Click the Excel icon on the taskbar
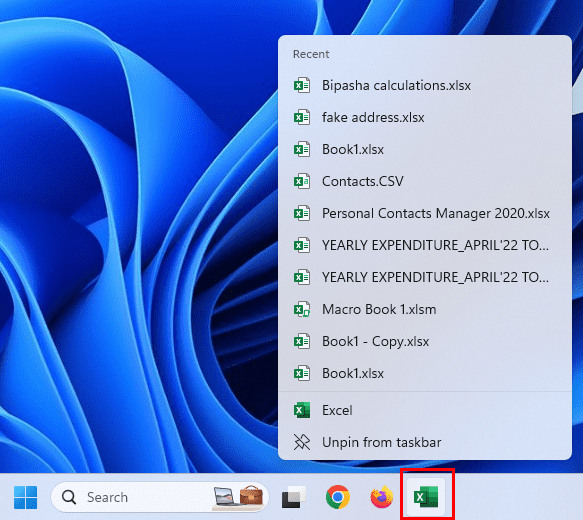The width and height of the screenshot is (583, 520). pos(426,497)
